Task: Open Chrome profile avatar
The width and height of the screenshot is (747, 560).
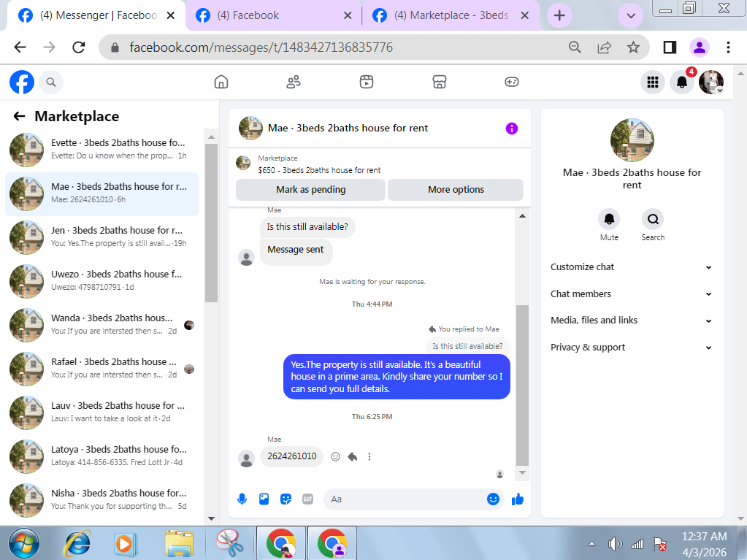Action: (700, 47)
